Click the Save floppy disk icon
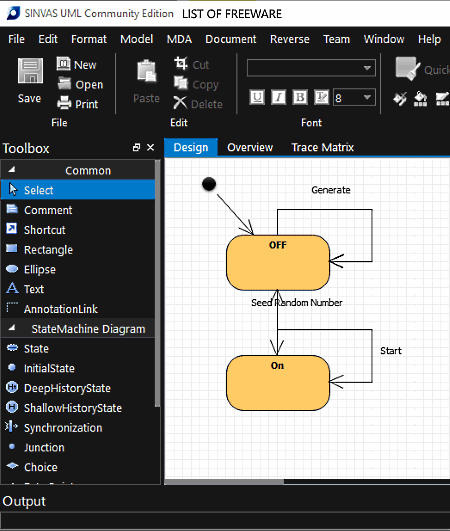This screenshot has width=450, height=531. 30,71
